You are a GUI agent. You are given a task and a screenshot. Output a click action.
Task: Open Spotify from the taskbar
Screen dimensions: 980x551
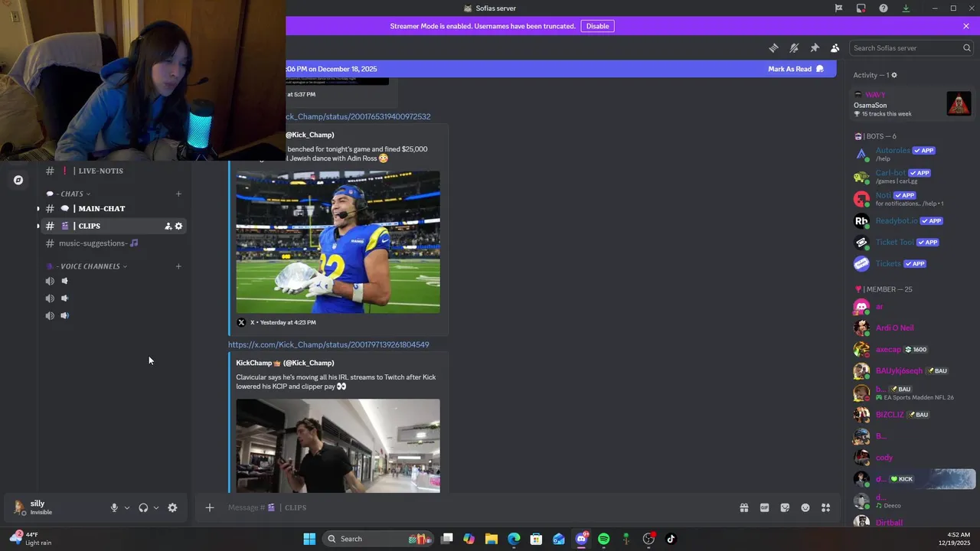click(603, 539)
